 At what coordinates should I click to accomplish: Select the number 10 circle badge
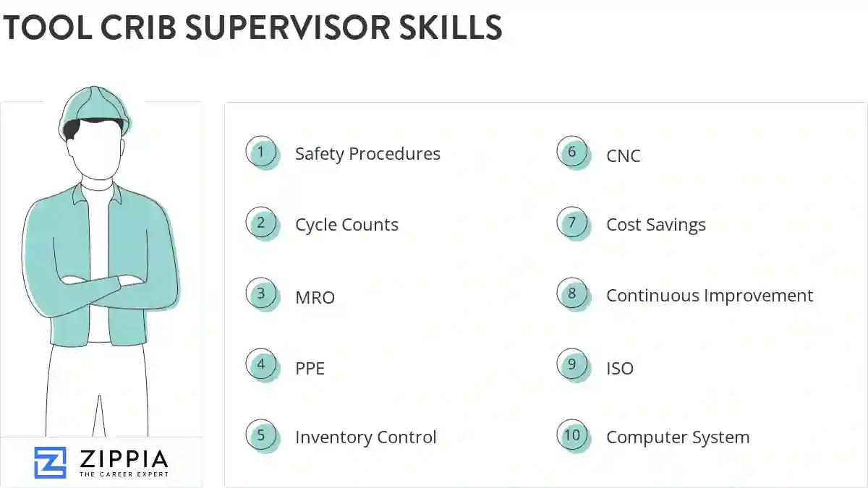coord(572,436)
